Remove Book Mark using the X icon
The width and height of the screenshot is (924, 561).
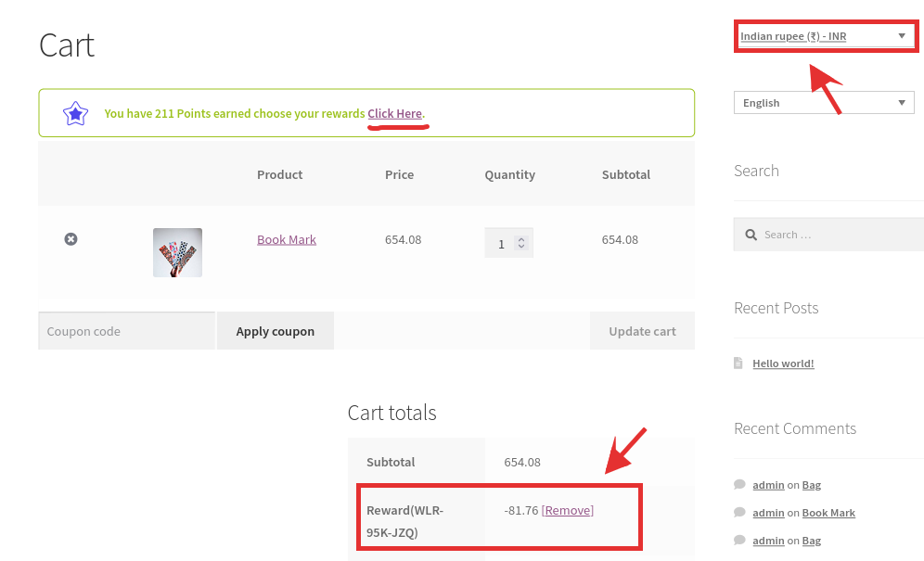click(71, 239)
